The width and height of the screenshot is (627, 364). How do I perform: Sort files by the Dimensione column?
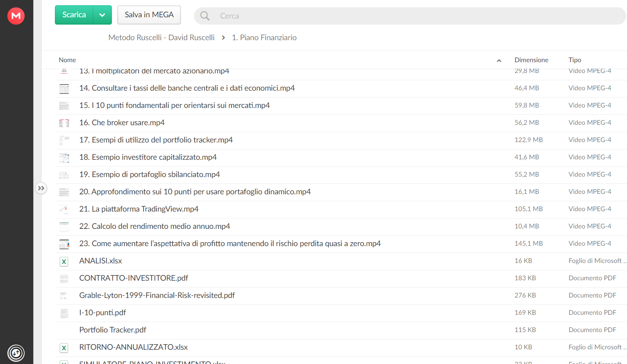coord(531,60)
